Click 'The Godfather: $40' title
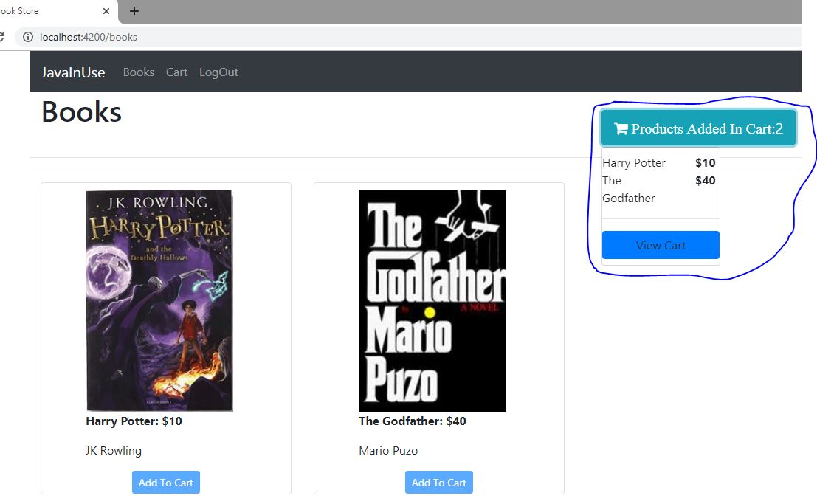The height and width of the screenshot is (504, 817). point(412,421)
